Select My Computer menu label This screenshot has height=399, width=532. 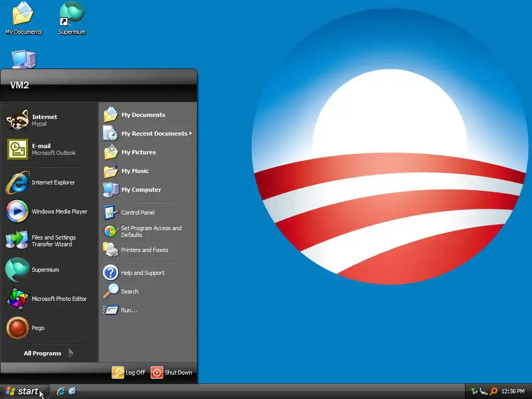[x=141, y=190]
